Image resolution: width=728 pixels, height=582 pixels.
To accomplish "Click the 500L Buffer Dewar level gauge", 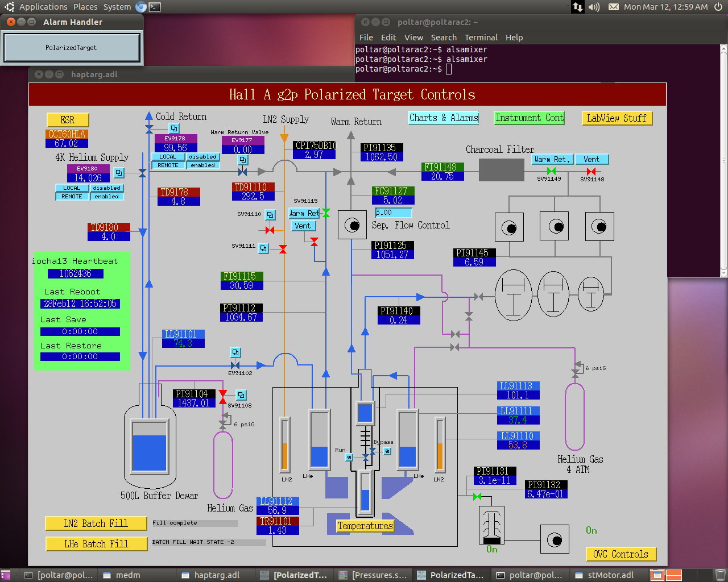I will click(x=149, y=446).
